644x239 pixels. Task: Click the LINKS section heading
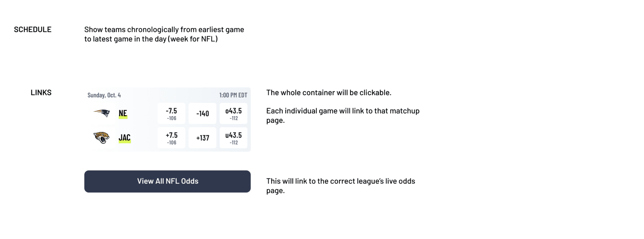tap(41, 92)
